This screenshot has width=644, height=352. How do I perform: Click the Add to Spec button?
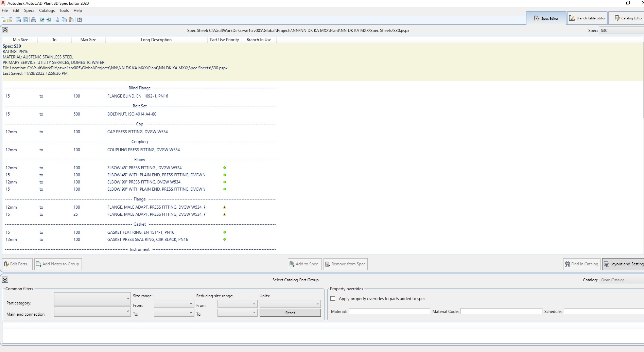[x=304, y=264]
